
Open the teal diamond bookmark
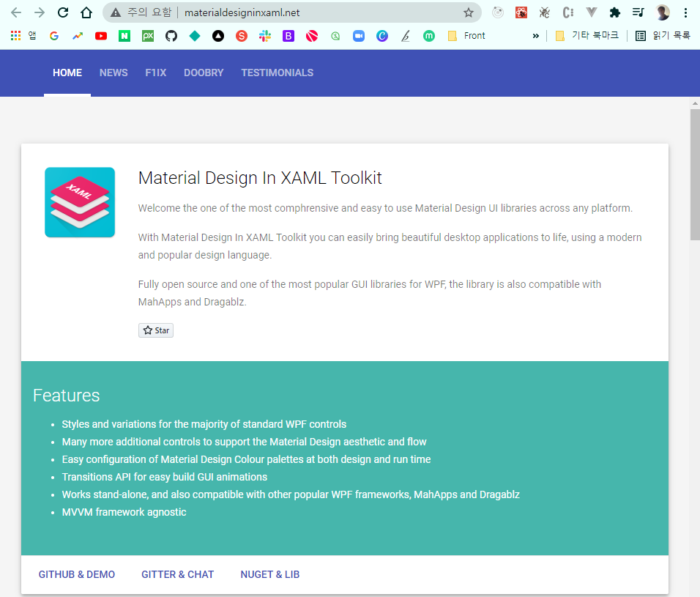[195, 36]
